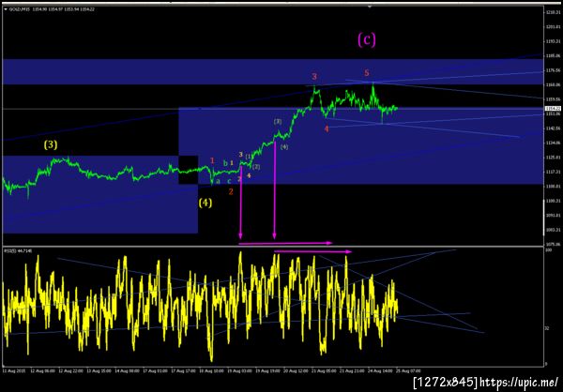Select the red 4 label below the pullback
This screenshot has height=392, width=563.
click(327, 128)
